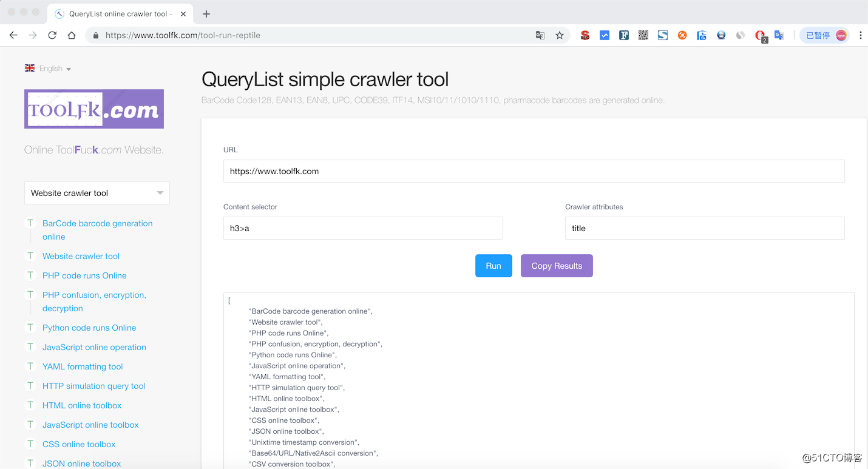
Task: Open the red SEO extension icon
Action: coord(585,35)
